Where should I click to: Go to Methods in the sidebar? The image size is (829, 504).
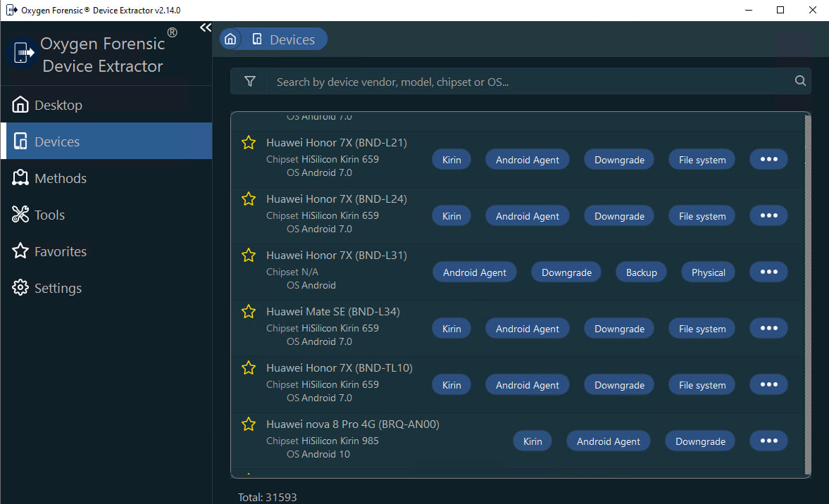(x=60, y=178)
